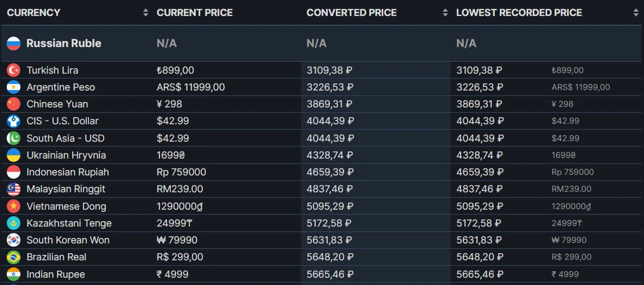Sort by Converted Price column arrows
Screen dimensions: 644x285
point(445,13)
